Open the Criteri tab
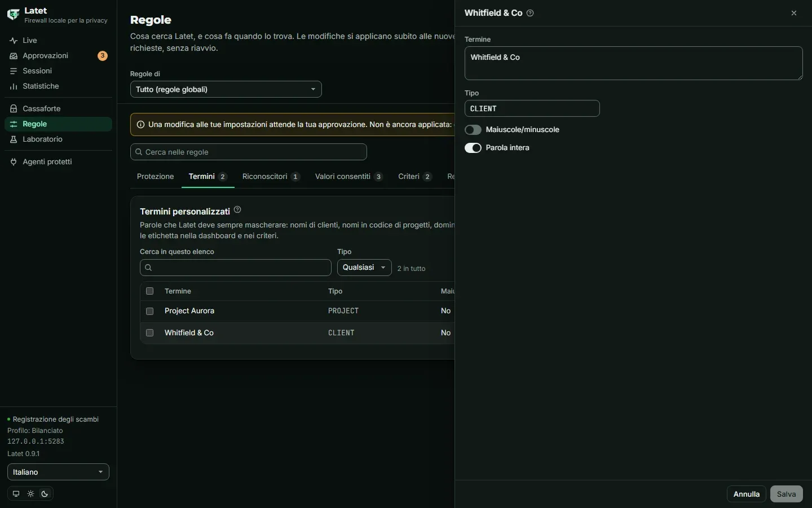Image resolution: width=812 pixels, height=508 pixels. pyautogui.click(x=415, y=177)
